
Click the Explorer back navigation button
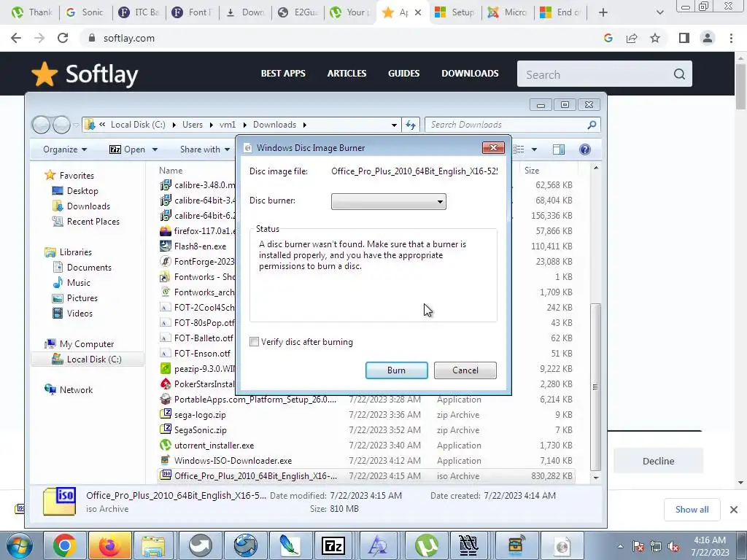click(x=41, y=125)
